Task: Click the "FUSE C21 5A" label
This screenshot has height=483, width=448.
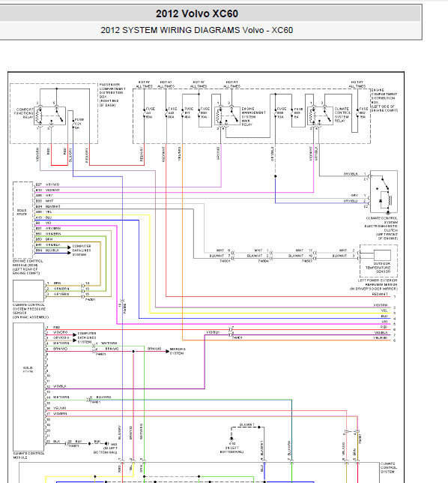Action: pyautogui.click(x=79, y=124)
